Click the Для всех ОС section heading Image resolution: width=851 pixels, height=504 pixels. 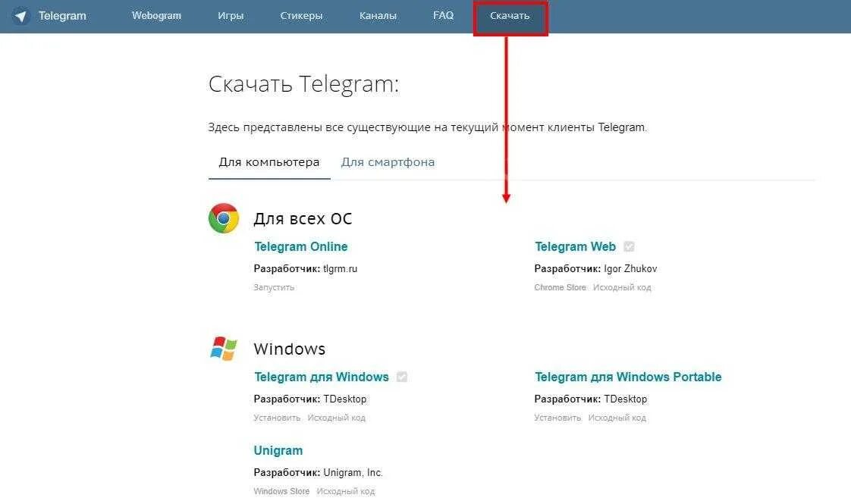click(x=303, y=218)
